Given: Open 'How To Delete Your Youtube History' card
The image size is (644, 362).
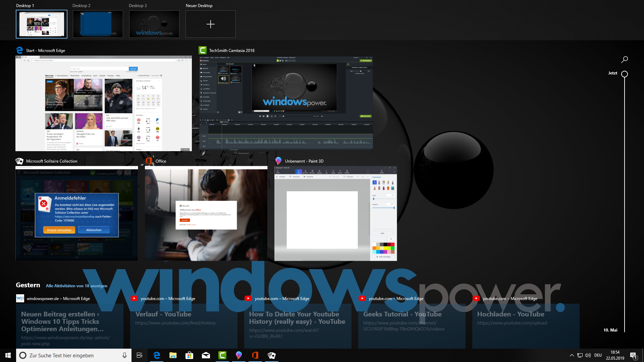Looking at the screenshot, I should tap(298, 326).
